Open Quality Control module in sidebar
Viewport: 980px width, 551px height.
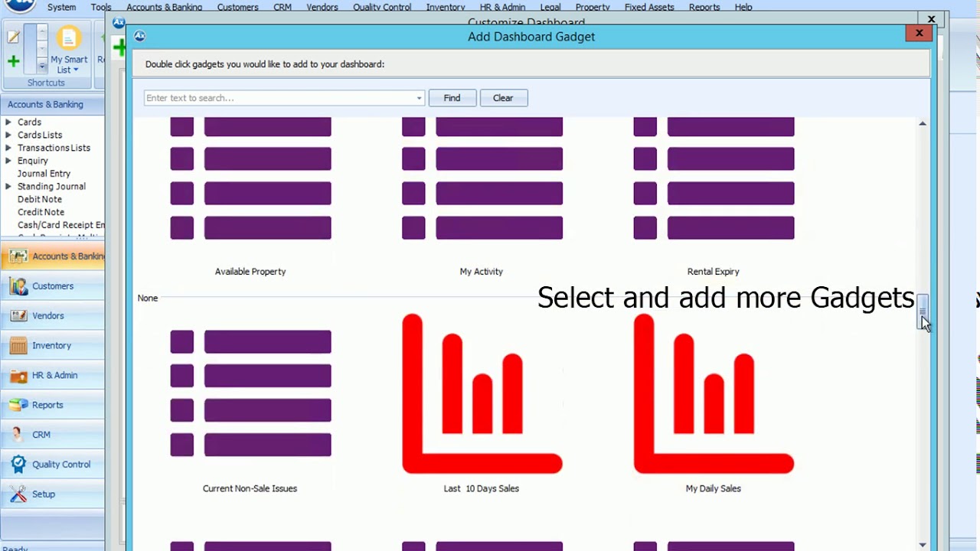[52, 465]
